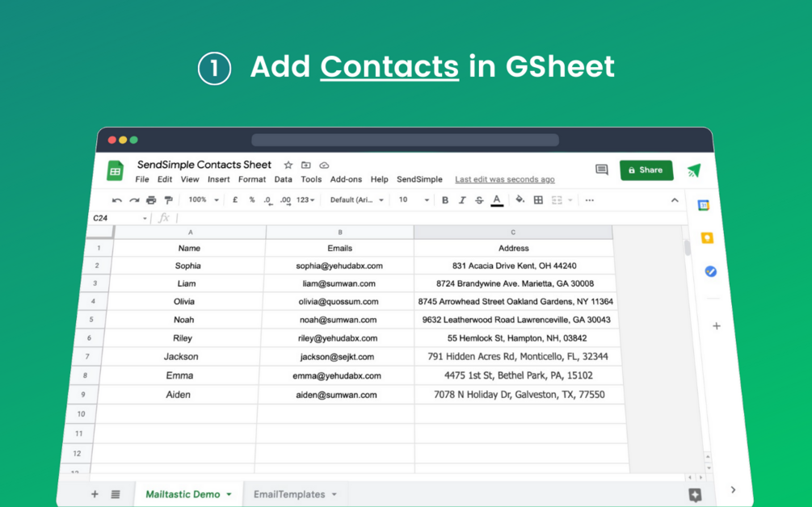Open the Default (Arial) font dropdown
Screen dimensions: 812x507
357,199
